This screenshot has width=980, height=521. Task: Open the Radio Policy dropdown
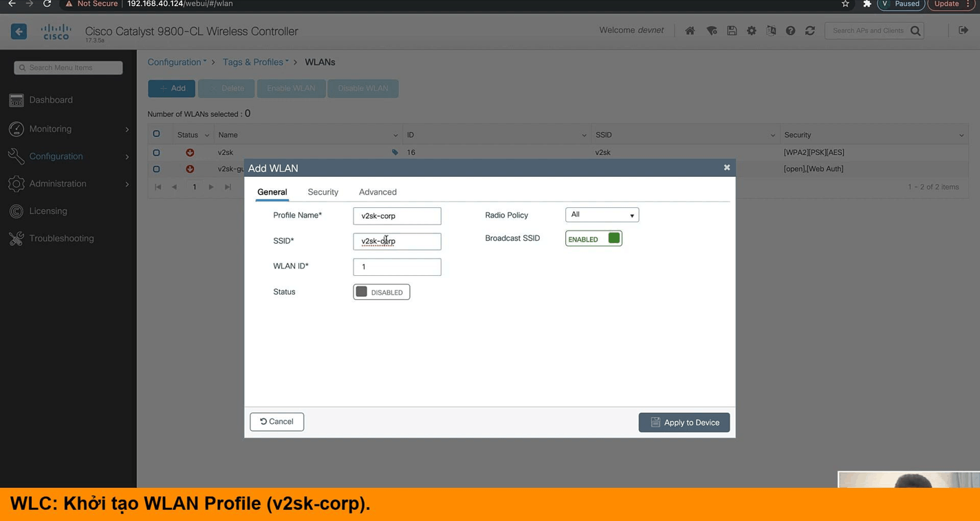pos(602,215)
